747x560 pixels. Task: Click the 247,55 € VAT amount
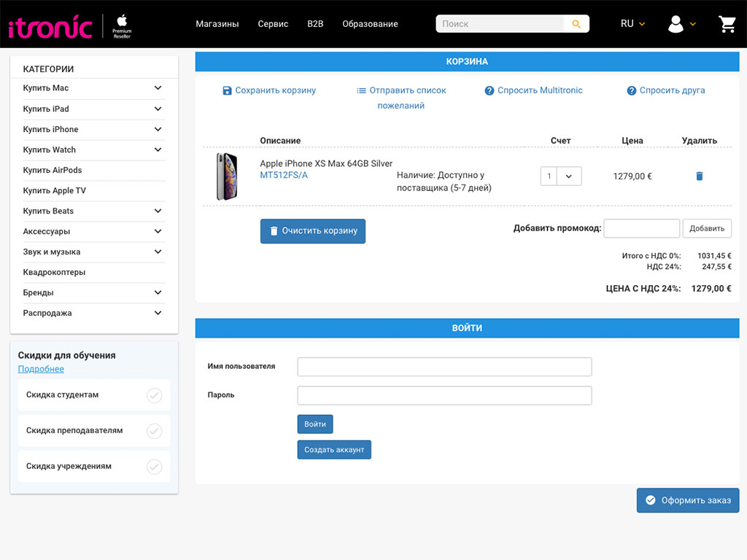pos(716,267)
